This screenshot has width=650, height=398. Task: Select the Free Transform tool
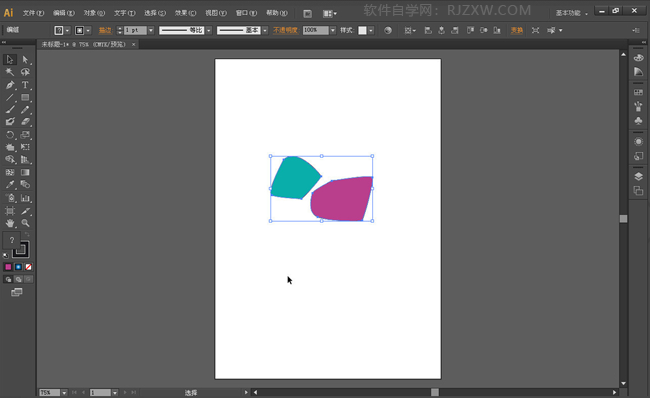[x=25, y=147]
